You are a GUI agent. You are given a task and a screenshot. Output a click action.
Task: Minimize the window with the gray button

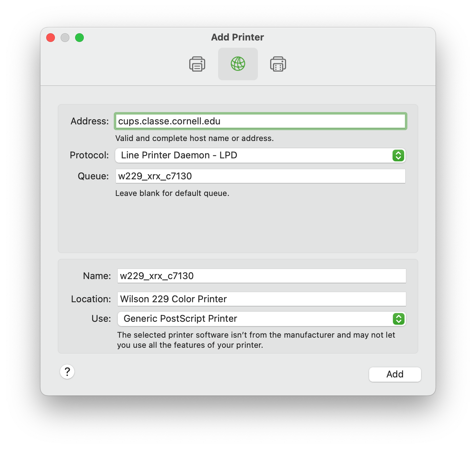click(x=65, y=38)
